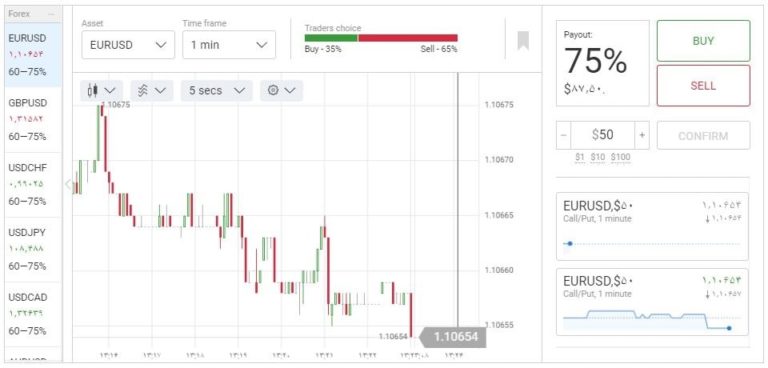
Task: Click the CONFIRM button
Action: tap(703, 136)
